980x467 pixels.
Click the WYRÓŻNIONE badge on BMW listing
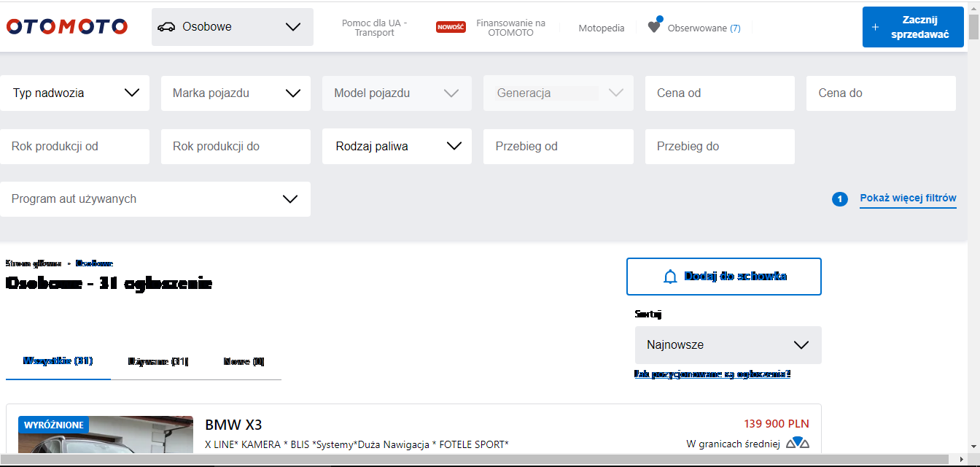click(53, 425)
